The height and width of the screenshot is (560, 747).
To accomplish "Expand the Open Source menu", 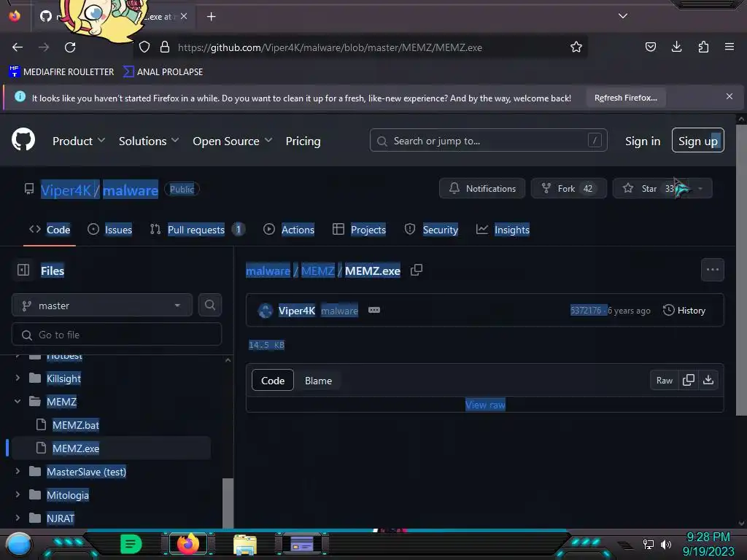I will tap(233, 141).
